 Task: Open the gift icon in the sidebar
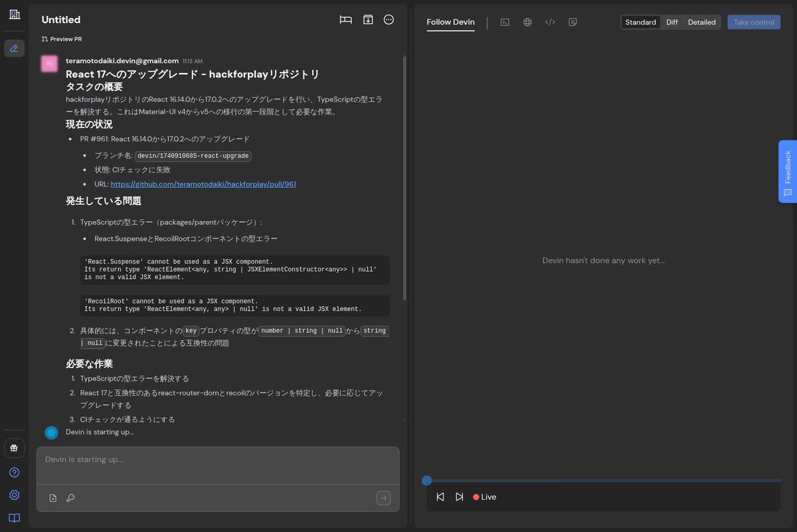click(x=15, y=448)
